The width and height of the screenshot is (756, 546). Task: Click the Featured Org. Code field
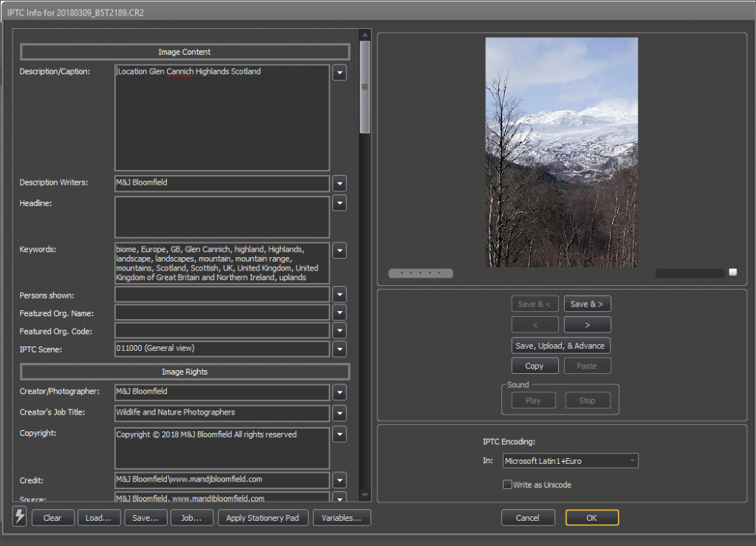coord(222,330)
